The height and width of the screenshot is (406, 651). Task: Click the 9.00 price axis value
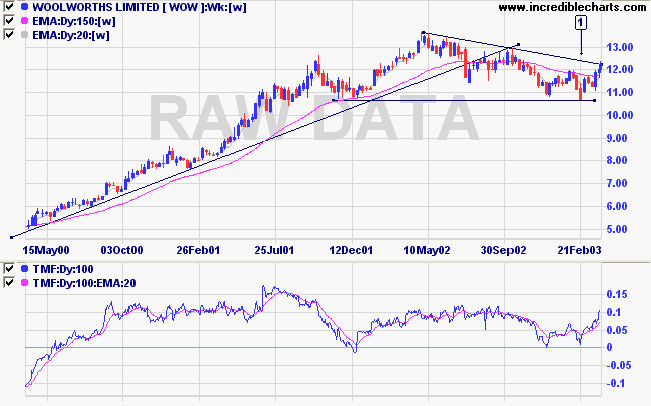[617, 138]
